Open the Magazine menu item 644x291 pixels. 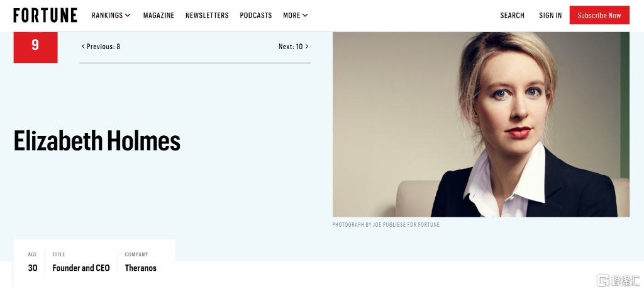[x=158, y=15]
